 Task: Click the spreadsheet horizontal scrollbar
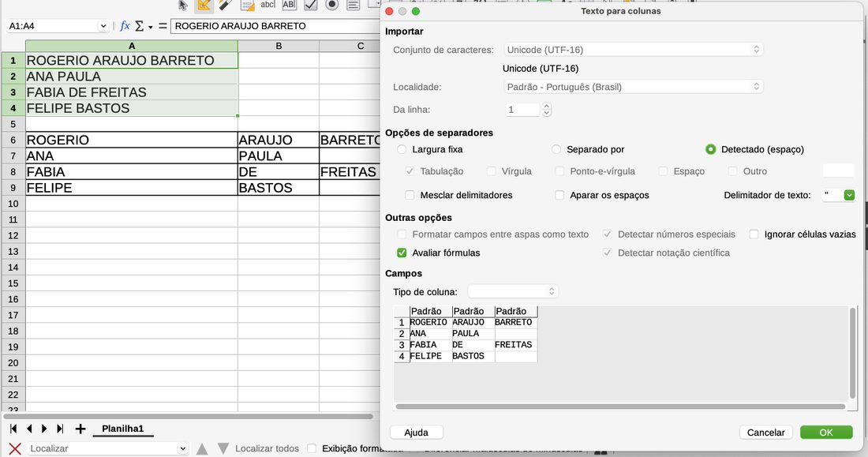(189, 416)
